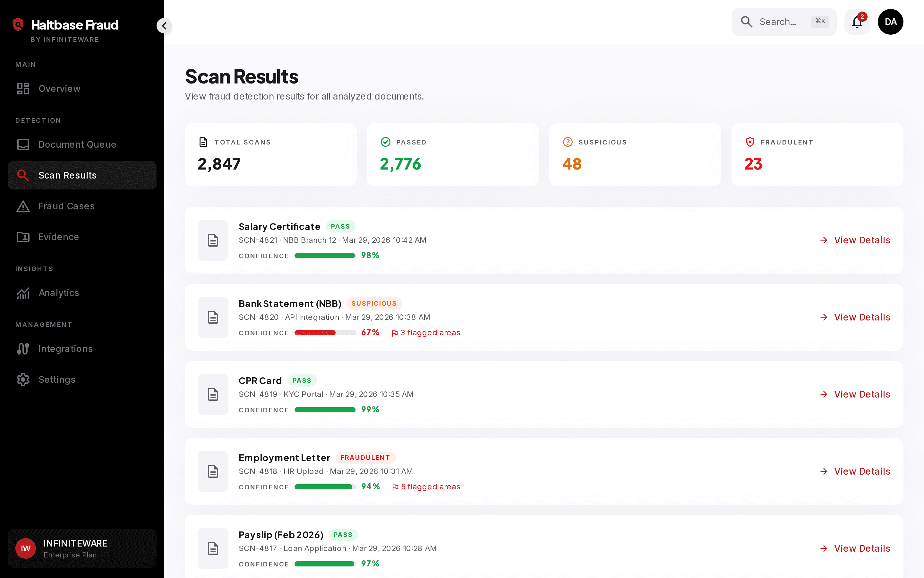Click the Fraudulent count 23

pos(753,164)
